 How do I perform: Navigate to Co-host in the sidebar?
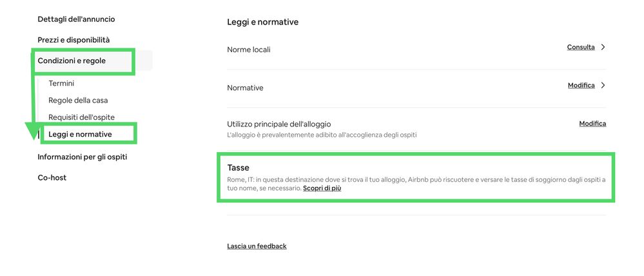[52, 177]
